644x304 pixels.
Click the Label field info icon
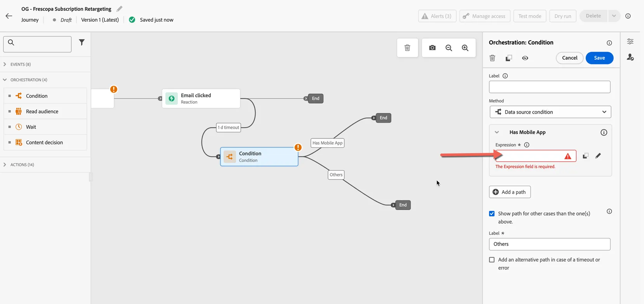[x=505, y=76]
